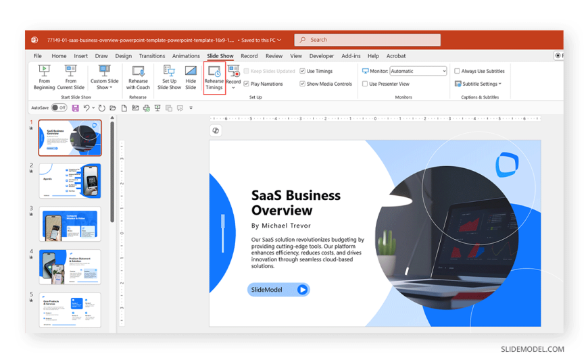Viewport: 588px width, 364px height.
Task: Click the grayed speech-bubble icon in quick access toolbar
Action: (x=180, y=108)
